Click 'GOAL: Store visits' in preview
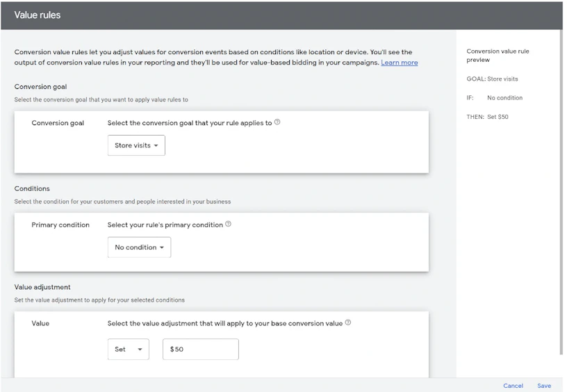The image size is (567, 392). click(492, 79)
